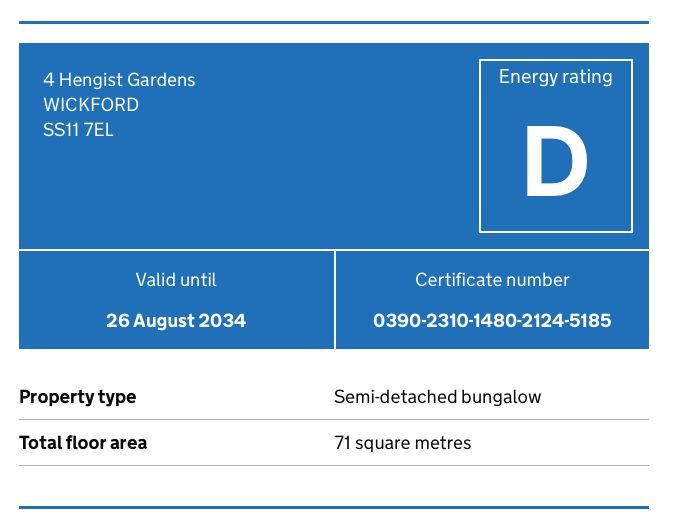Click the postcode SS11 7EL

pos(78,130)
